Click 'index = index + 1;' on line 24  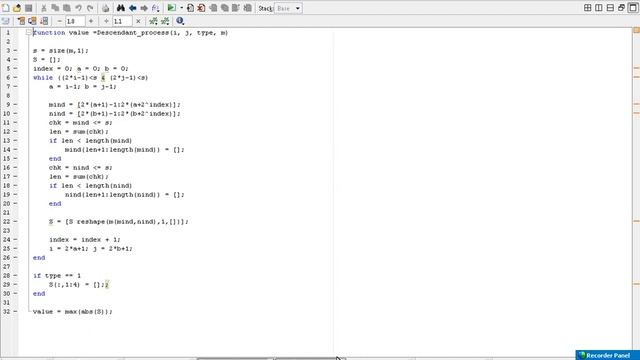coord(85,240)
